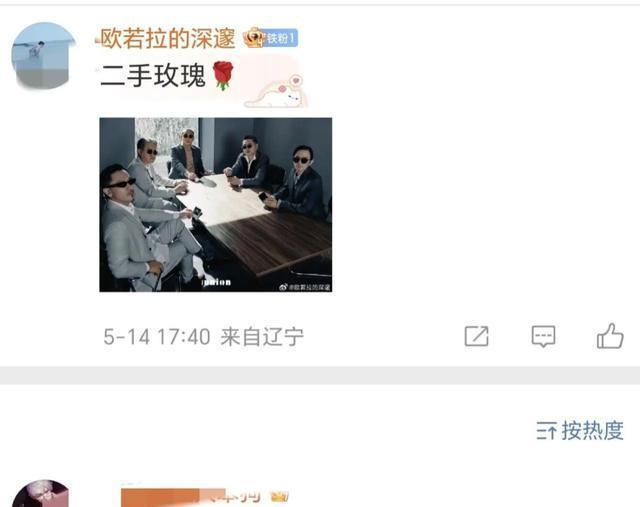Tap the 二手玫瑰 post text
The width and height of the screenshot is (640, 507).
point(153,76)
